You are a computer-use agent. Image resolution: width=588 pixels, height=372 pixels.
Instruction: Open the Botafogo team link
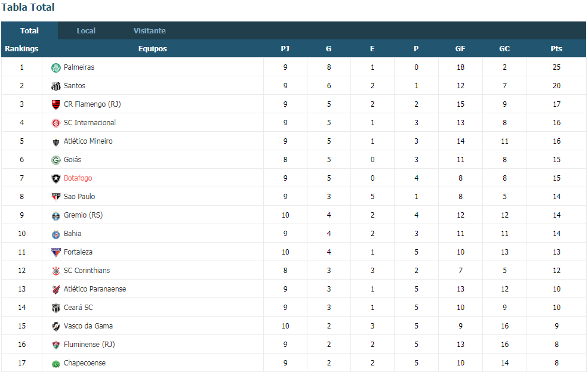(x=78, y=178)
